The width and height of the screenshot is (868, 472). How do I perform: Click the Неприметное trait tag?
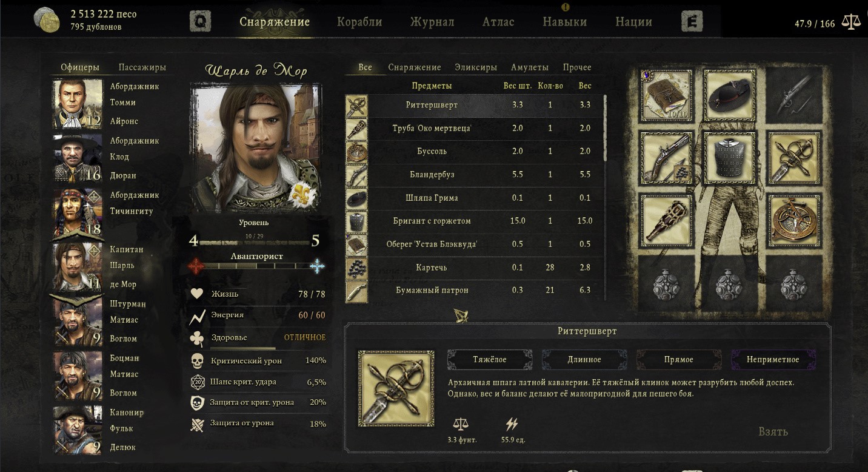point(773,360)
